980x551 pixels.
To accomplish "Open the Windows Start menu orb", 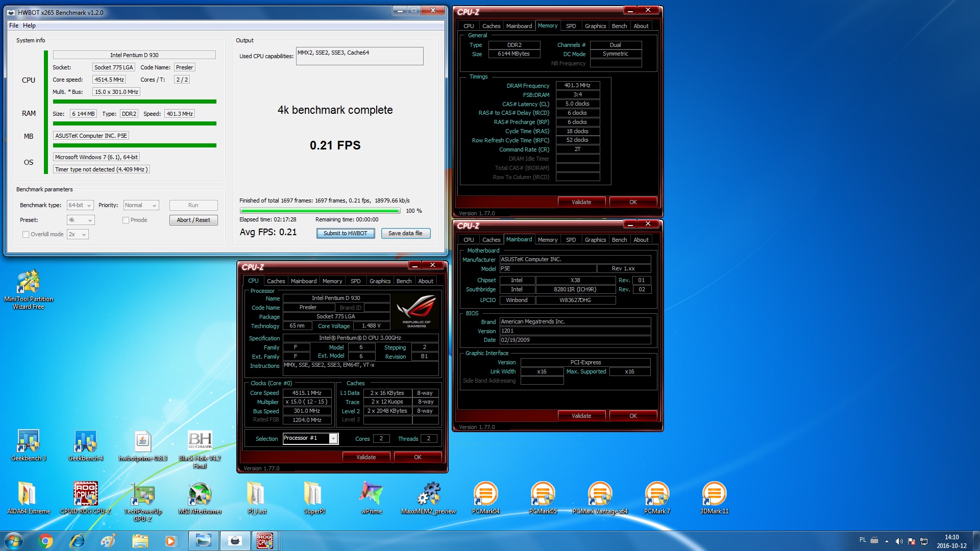I will 14,541.
